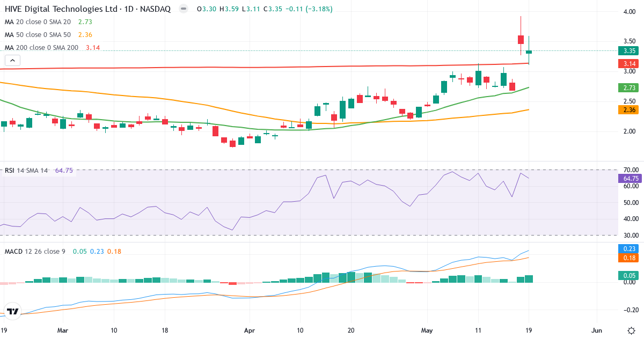
Task: Click the price change -0.11 (−3.18%) text
Action: click(x=309, y=9)
